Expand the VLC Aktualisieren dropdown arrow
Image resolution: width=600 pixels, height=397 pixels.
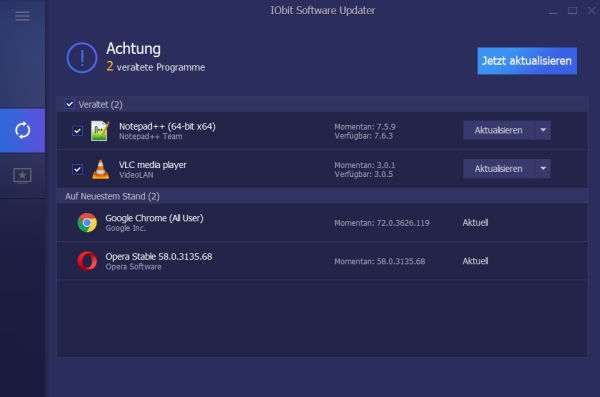click(543, 168)
